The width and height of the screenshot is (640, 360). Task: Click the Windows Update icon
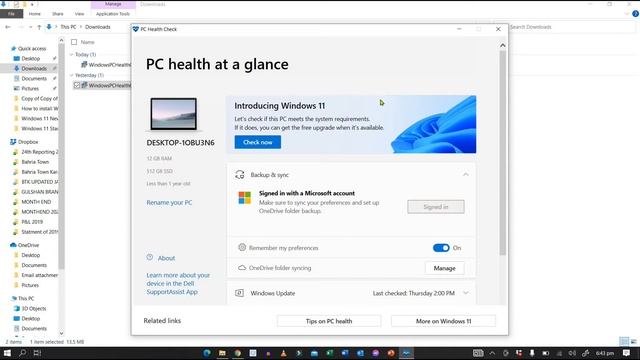point(240,293)
